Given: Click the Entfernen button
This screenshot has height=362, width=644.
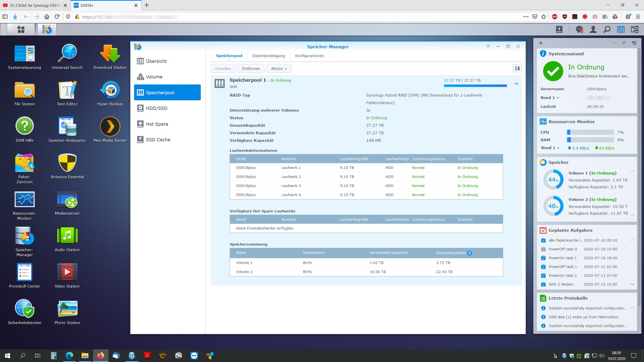Looking at the screenshot, I should tap(251, 69).
